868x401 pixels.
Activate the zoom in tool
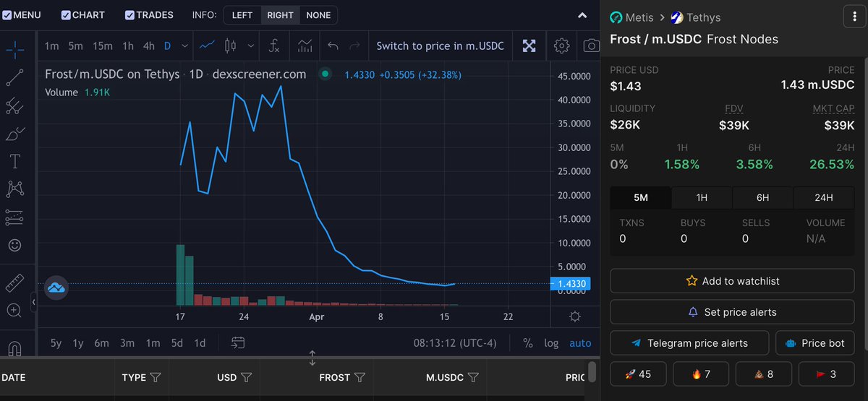(x=15, y=311)
